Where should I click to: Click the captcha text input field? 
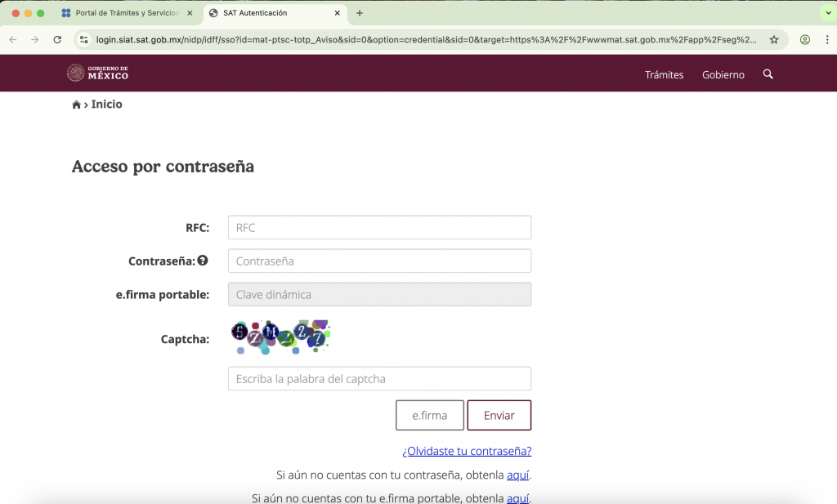point(379,378)
